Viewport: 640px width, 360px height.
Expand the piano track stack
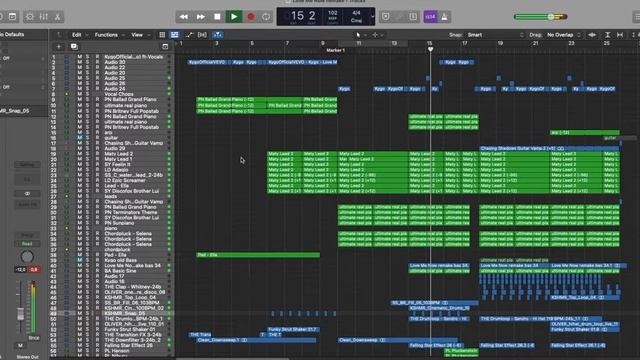pyautogui.click(x=67, y=228)
